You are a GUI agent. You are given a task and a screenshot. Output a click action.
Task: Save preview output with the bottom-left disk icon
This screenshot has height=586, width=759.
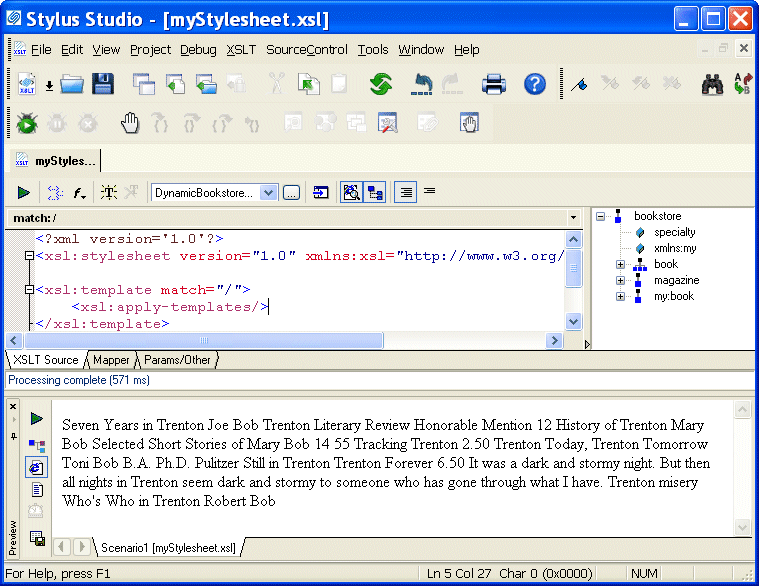[x=37, y=539]
